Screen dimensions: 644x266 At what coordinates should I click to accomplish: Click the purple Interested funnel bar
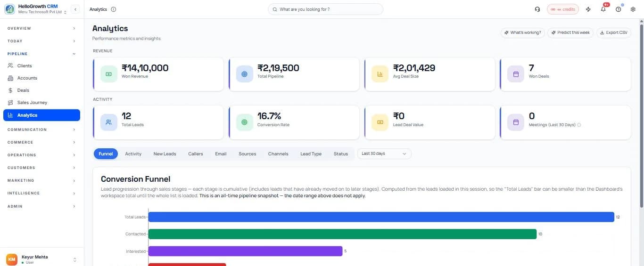tap(245, 251)
